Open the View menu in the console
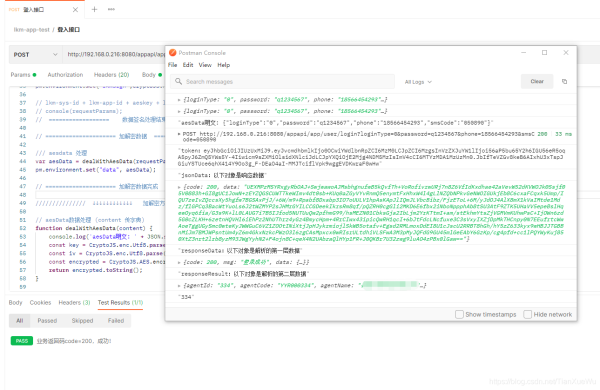Screen dimensions: 600x390 tap(205, 65)
